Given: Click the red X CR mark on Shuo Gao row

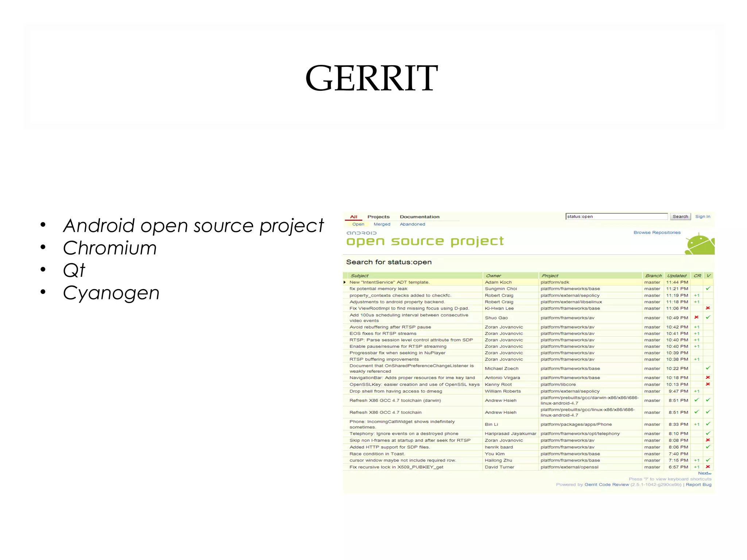Looking at the screenshot, I should click(x=696, y=317).
